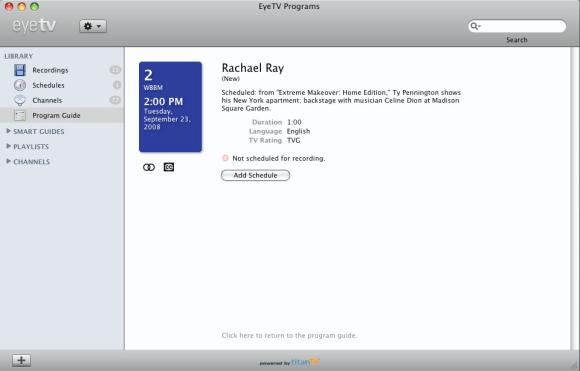Click the Schedules count badge
Image resolution: width=580 pixels, height=371 pixels.
pos(117,85)
